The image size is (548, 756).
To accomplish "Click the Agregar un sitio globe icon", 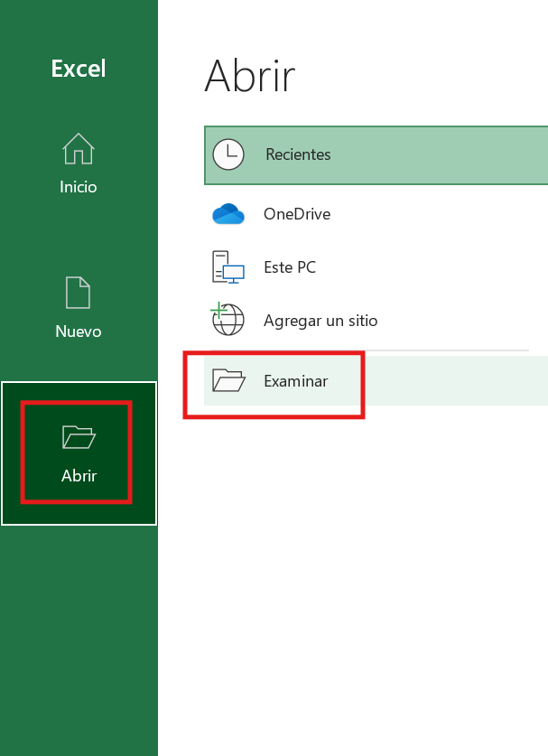I will tap(228, 320).
